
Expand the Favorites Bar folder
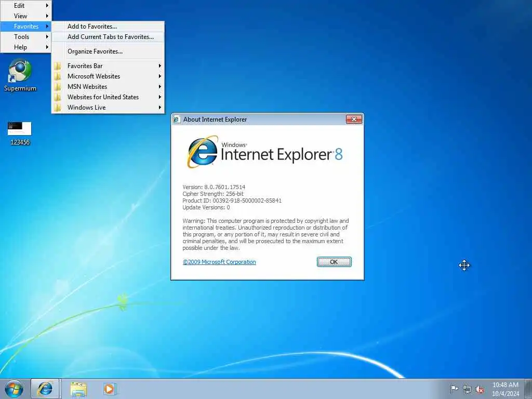(x=108, y=66)
